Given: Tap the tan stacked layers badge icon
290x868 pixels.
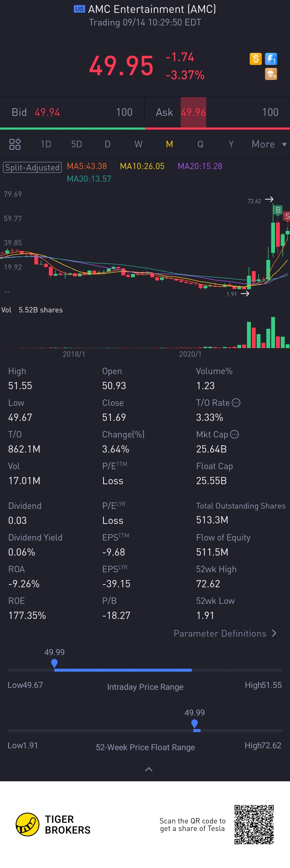Looking at the screenshot, I should coord(271,74).
